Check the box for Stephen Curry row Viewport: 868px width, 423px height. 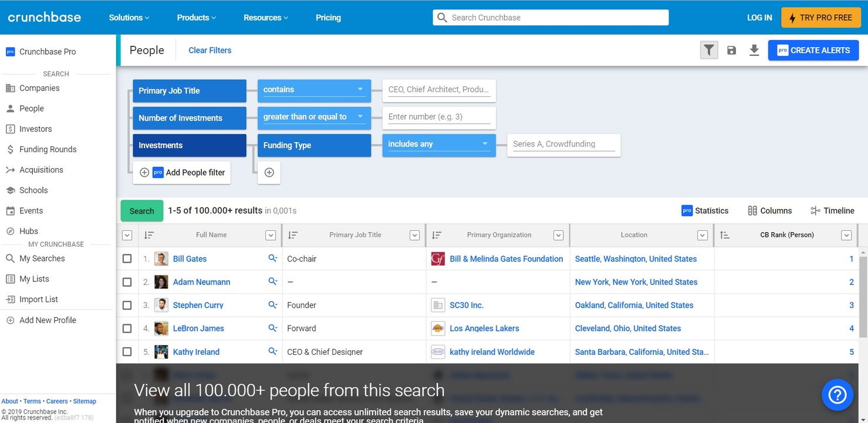(127, 305)
